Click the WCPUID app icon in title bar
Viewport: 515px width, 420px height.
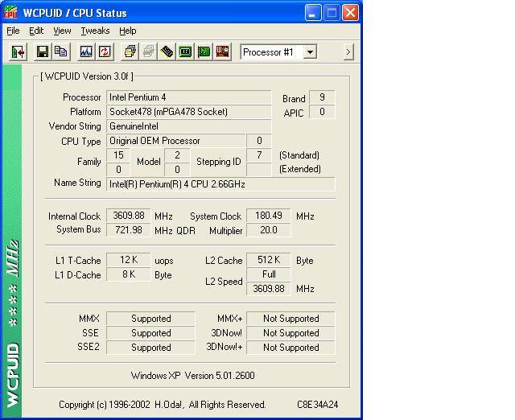(x=10, y=13)
